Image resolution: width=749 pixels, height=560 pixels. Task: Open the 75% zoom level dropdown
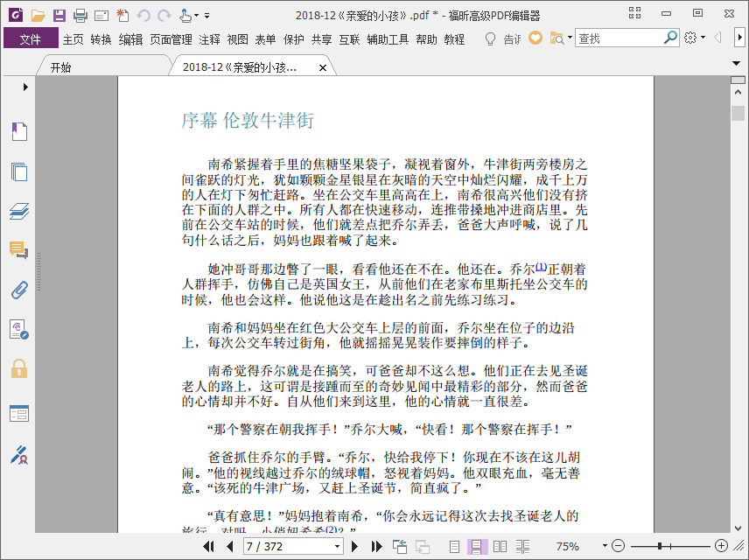click(x=605, y=546)
